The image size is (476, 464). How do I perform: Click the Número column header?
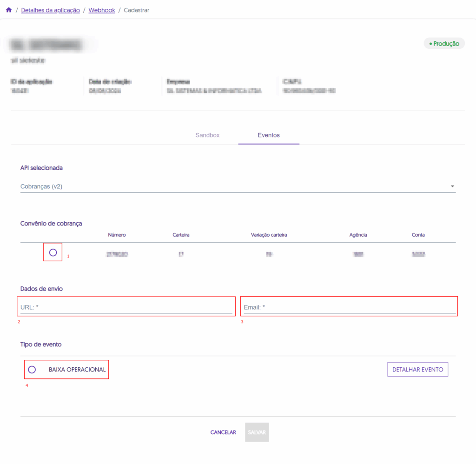[x=117, y=235]
